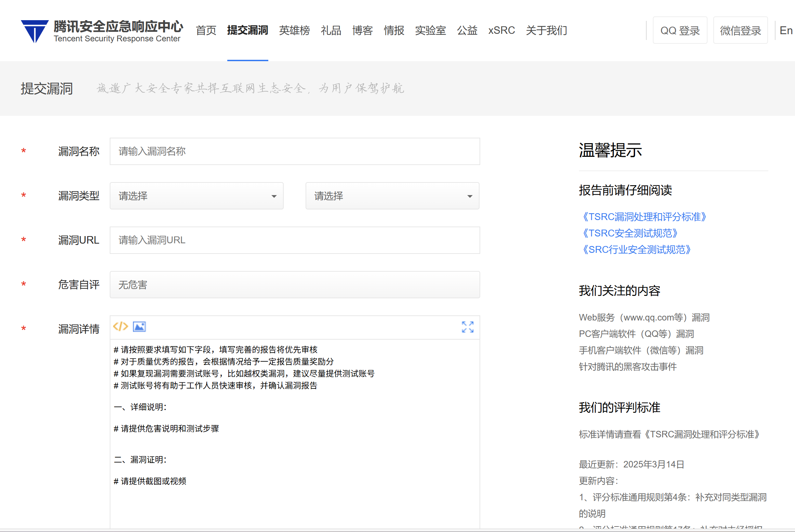795x532 pixels.
Task: Click the insert image icon
Action: click(139, 327)
